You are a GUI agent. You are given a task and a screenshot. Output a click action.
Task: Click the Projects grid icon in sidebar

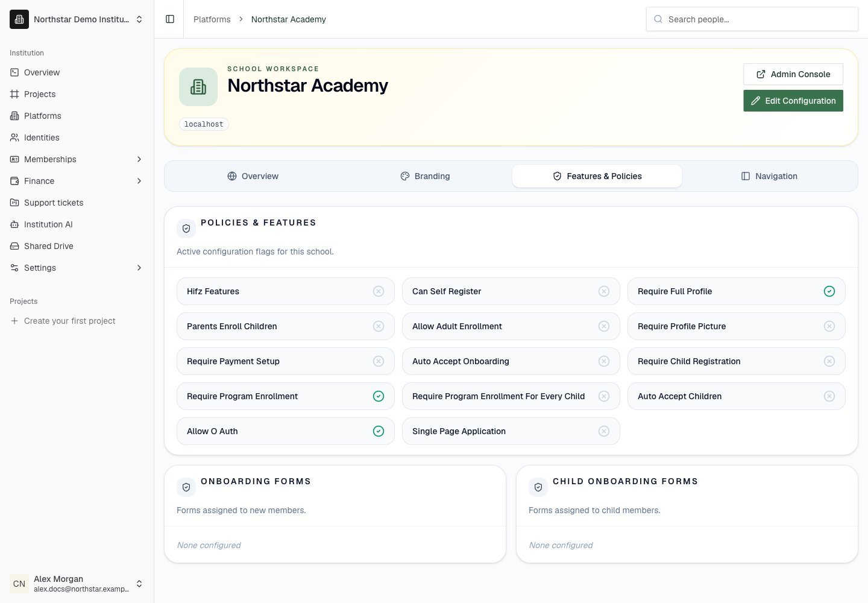[14, 94]
